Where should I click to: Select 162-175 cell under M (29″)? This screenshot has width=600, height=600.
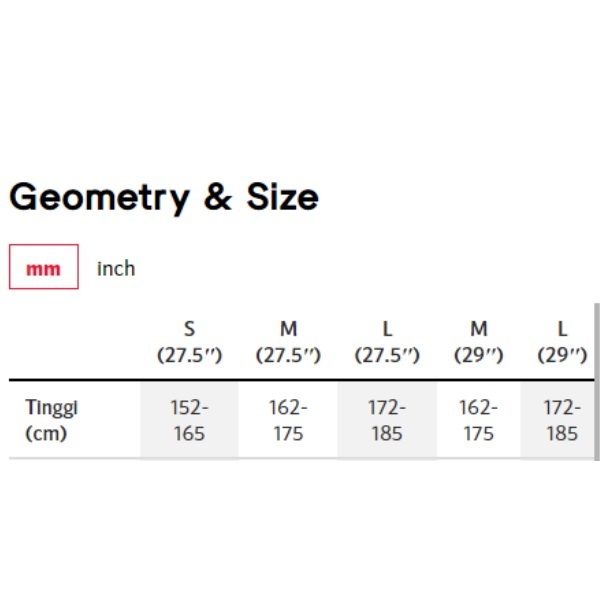479,420
